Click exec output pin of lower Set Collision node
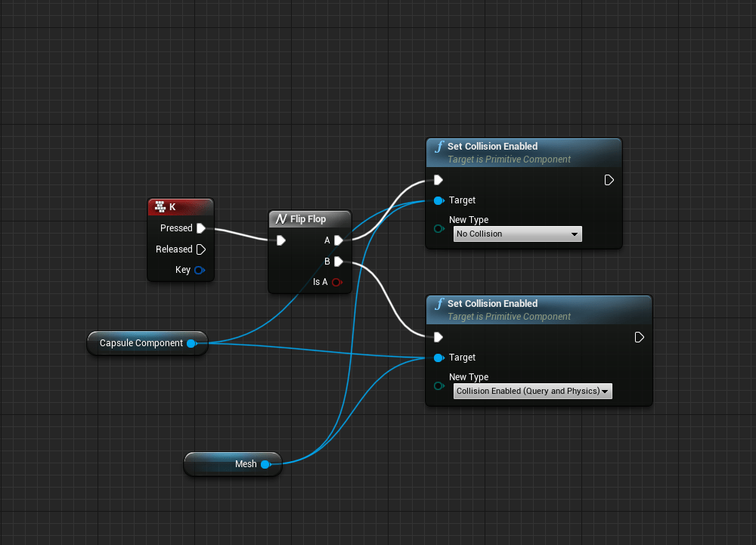756x545 pixels. [x=640, y=337]
